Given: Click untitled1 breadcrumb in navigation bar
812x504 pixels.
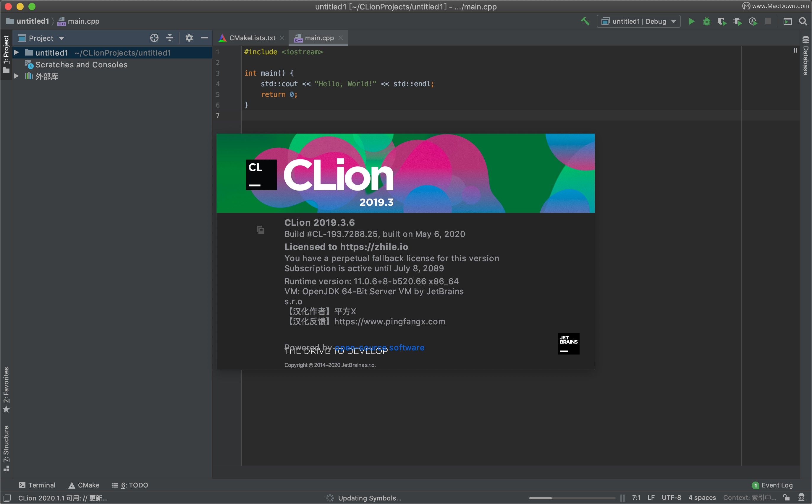Looking at the screenshot, I should pos(28,21).
